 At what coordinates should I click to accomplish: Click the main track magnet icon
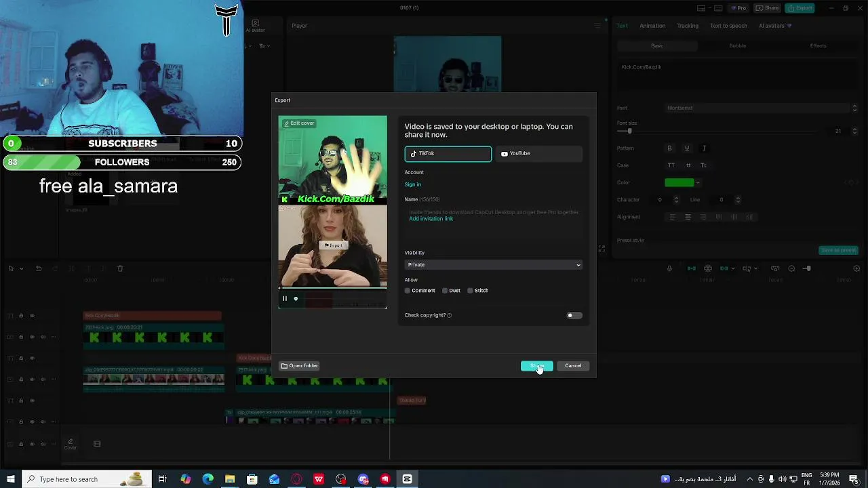click(692, 268)
